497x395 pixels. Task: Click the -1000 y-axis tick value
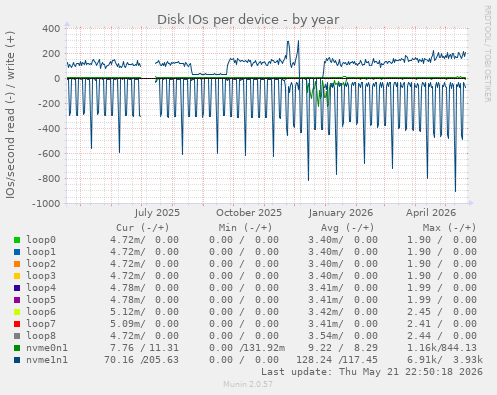46,203
